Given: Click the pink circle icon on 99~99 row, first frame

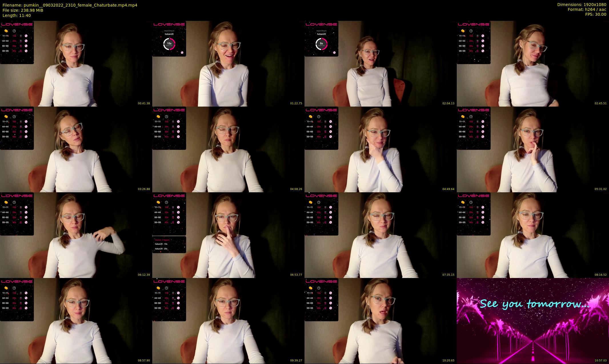Looking at the screenshot, I should [26, 51].
